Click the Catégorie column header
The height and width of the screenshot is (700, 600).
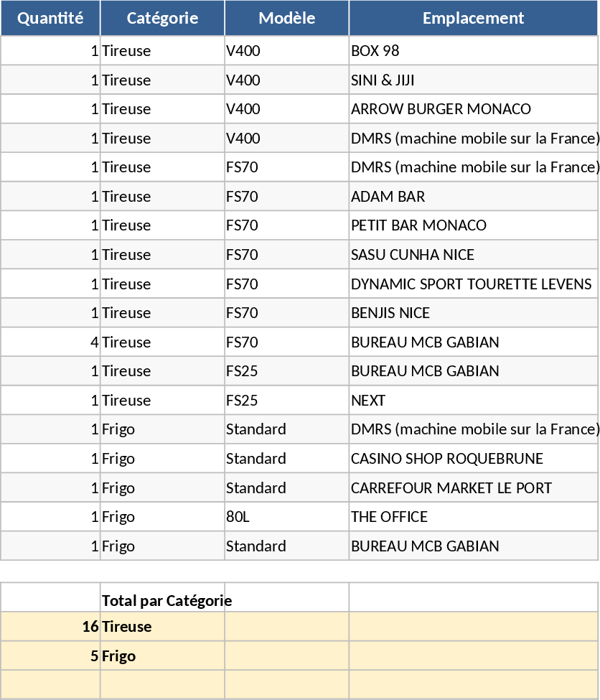click(x=162, y=19)
